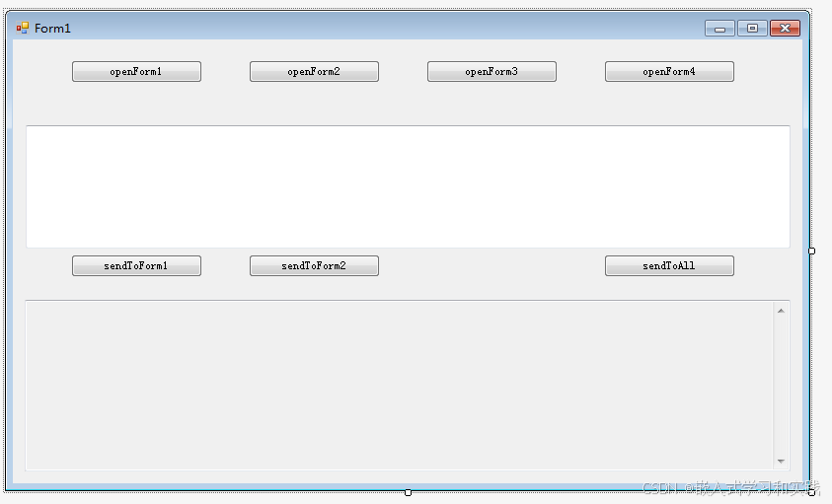The width and height of the screenshot is (832, 504).
Task: Click the scrollbar down arrow in lower box
Action: point(781,461)
